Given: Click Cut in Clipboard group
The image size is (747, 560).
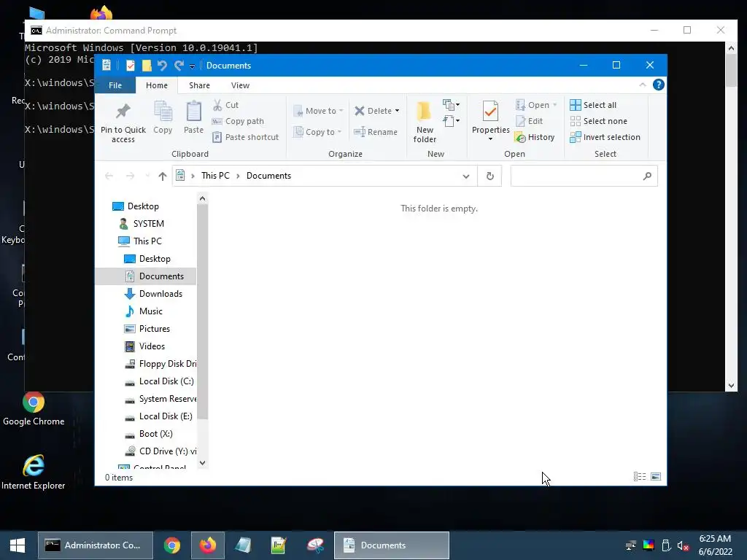Looking at the screenshot, I should 226,105.
